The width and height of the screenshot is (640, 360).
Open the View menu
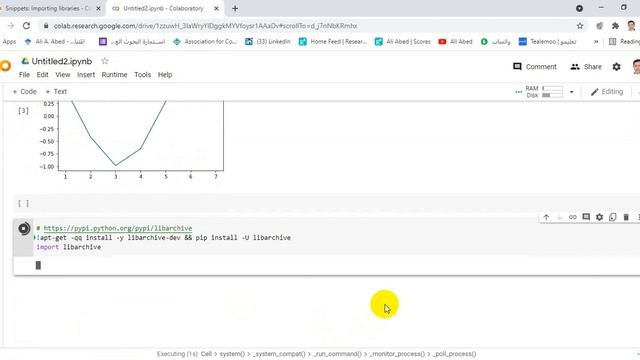pos(62,75)
